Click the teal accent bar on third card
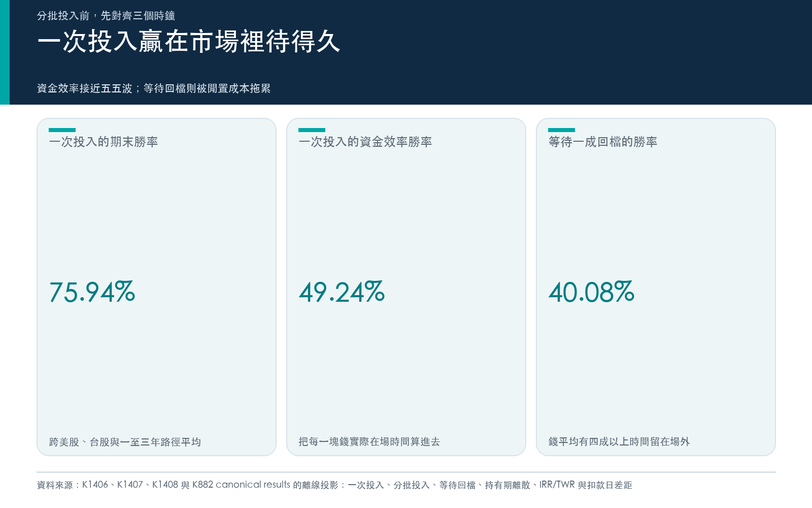 [x=561, y=130]
